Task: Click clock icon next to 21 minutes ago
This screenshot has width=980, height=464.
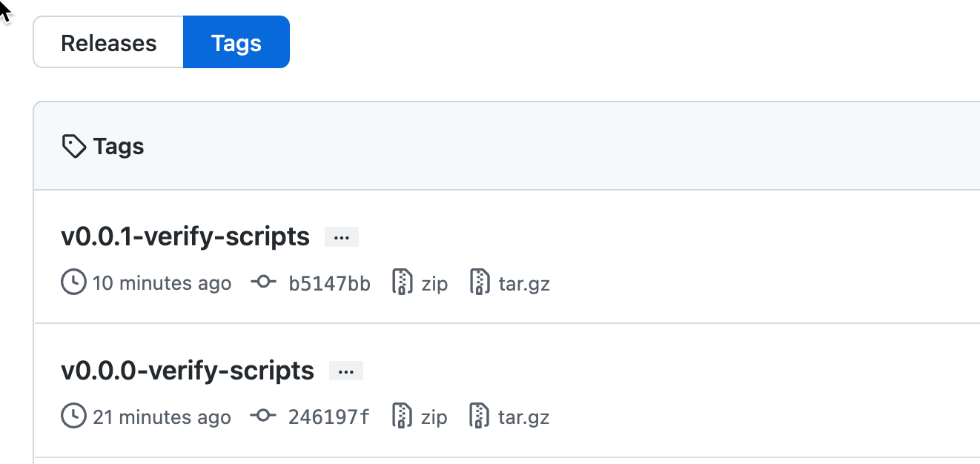Action: point(73,416)
